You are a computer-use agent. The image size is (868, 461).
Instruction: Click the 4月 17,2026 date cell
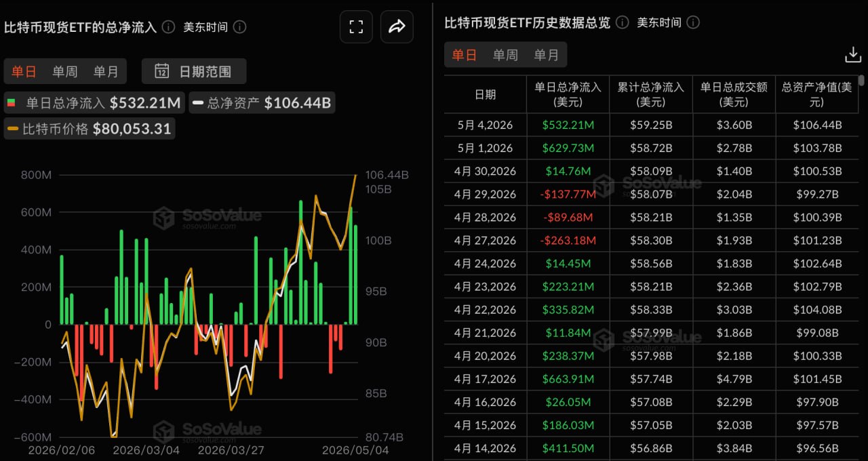point(486,378)
